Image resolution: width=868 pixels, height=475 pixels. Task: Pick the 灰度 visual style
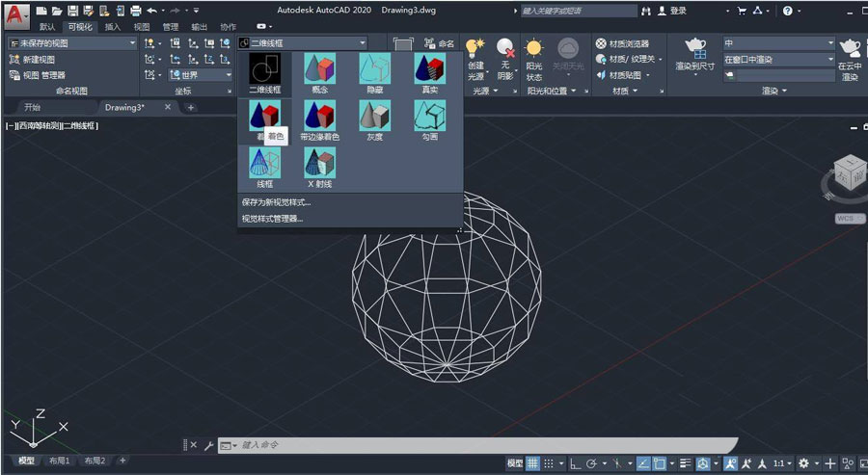(x=375, y=120)
